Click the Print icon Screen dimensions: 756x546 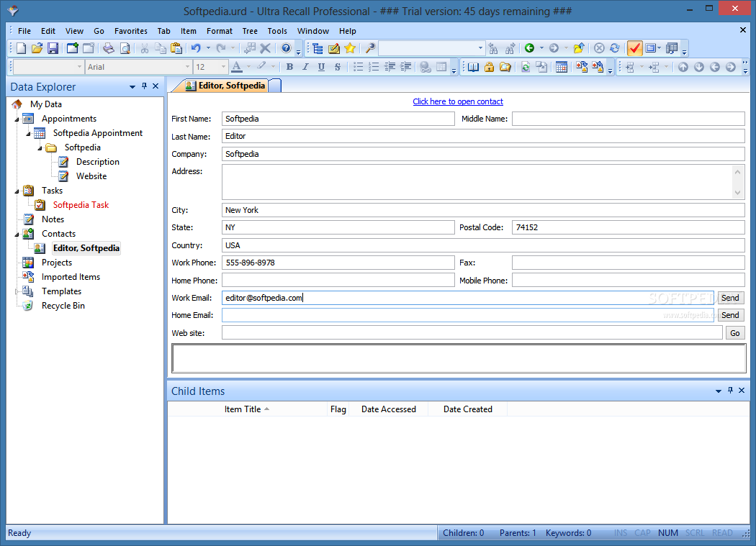[x=109, y=48]
